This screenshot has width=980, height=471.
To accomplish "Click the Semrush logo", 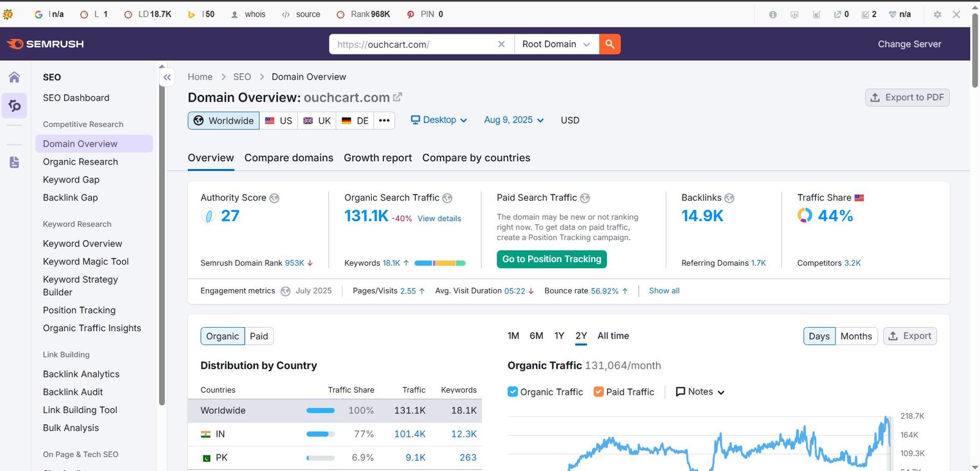I will [x=45, y=44].
